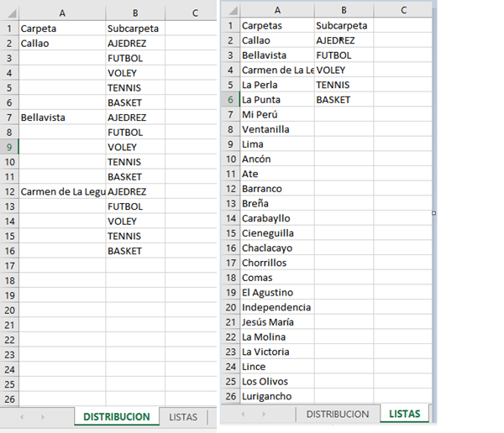This screenshot has width=504, height=433.
Task: Click select-all corner triangle in right sheet
Action: pos(234,11)
